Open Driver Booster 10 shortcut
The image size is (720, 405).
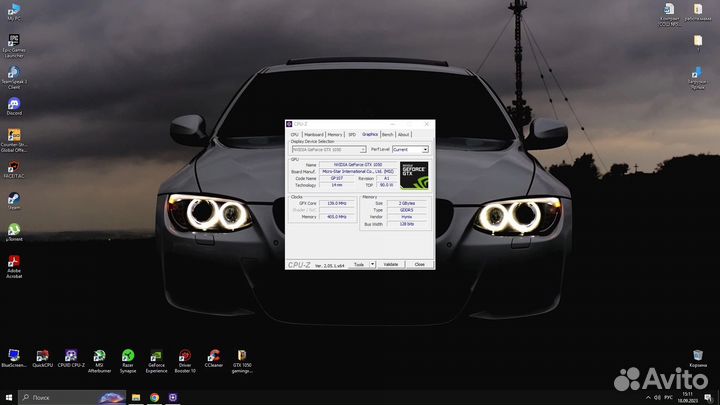(x=185, y=361)
